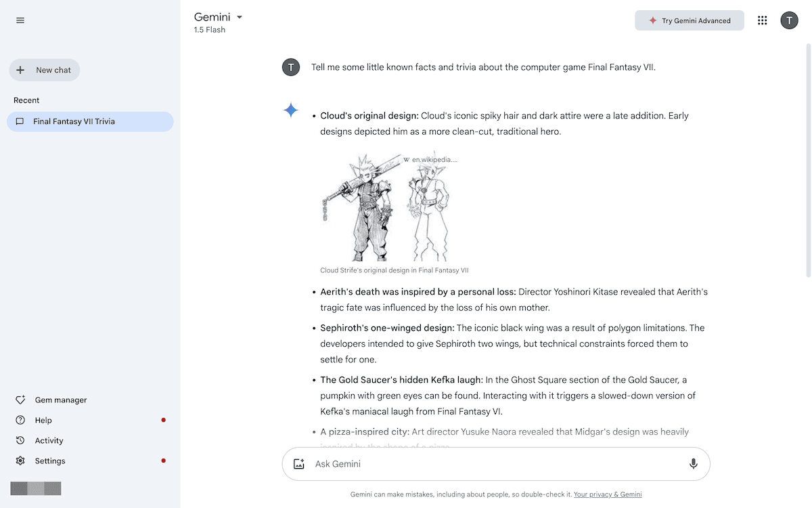The width and height of the screenshot is (812, 508).
Task: Open the hamburger main menu
Action: pyautogui.click(x=20, y=20)
